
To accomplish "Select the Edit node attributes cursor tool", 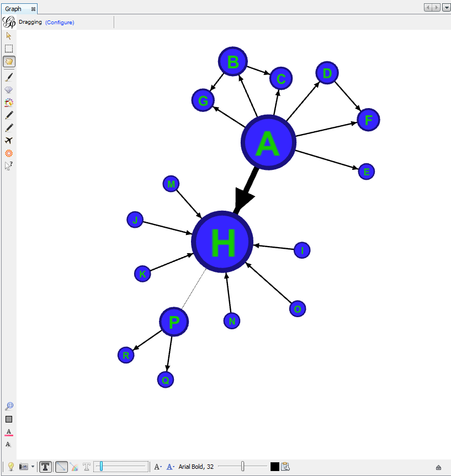I will coord(9,166).
